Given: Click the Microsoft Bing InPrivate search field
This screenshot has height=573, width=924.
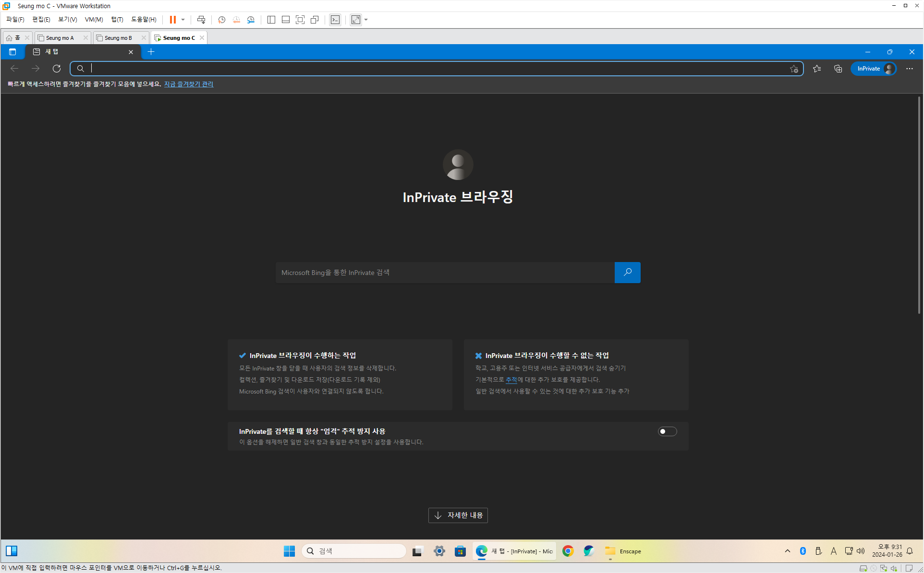Looking at the screenshot, I should point(445,273).
